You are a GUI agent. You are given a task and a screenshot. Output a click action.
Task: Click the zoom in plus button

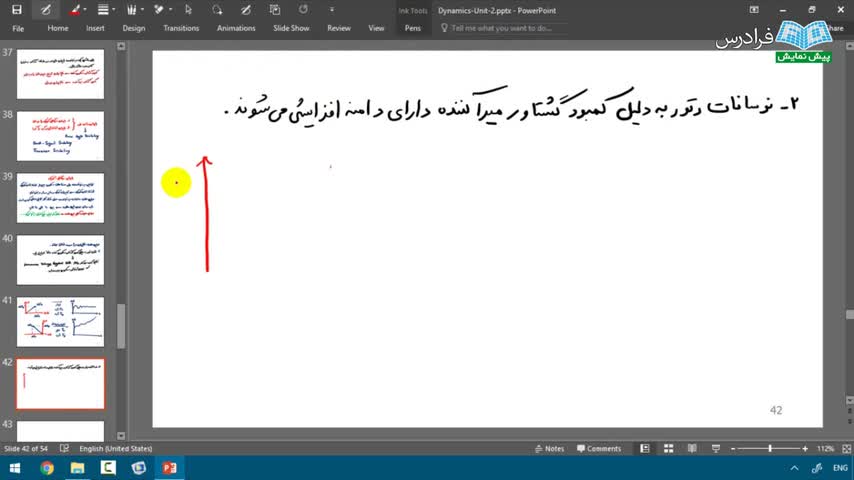(805, 448)
